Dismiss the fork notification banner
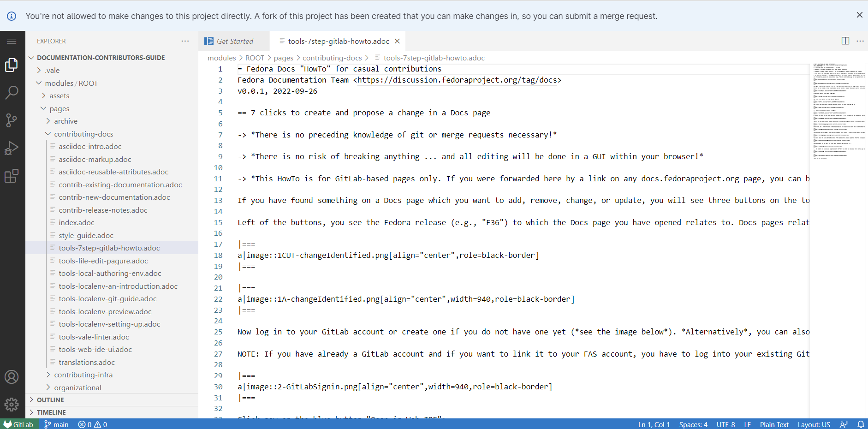The height and width of the screenshot is (429, 868). coord(860,15)
